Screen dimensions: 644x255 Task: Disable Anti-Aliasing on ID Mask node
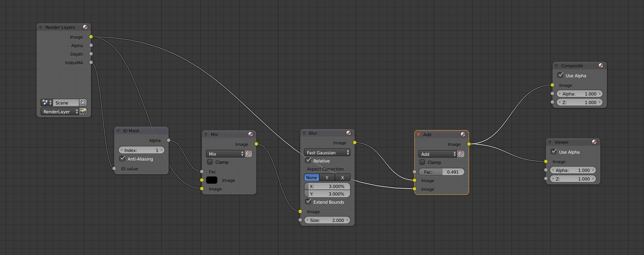122,159
